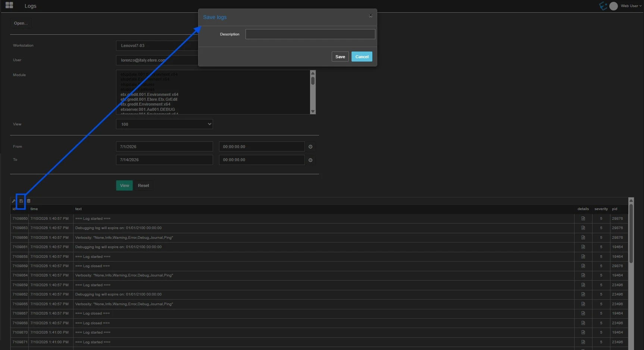Click the To time field
This screenshot has width=644, height=350.
point(262,160)
